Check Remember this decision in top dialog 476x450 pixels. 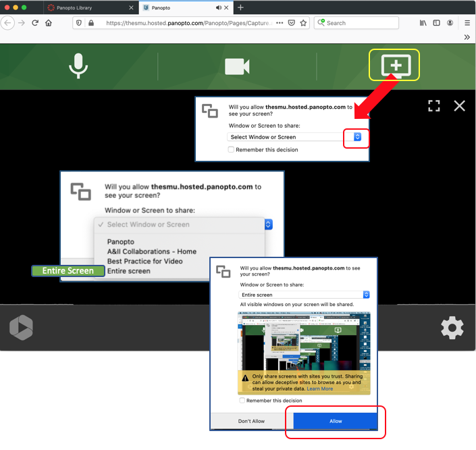tap(231, 150)
